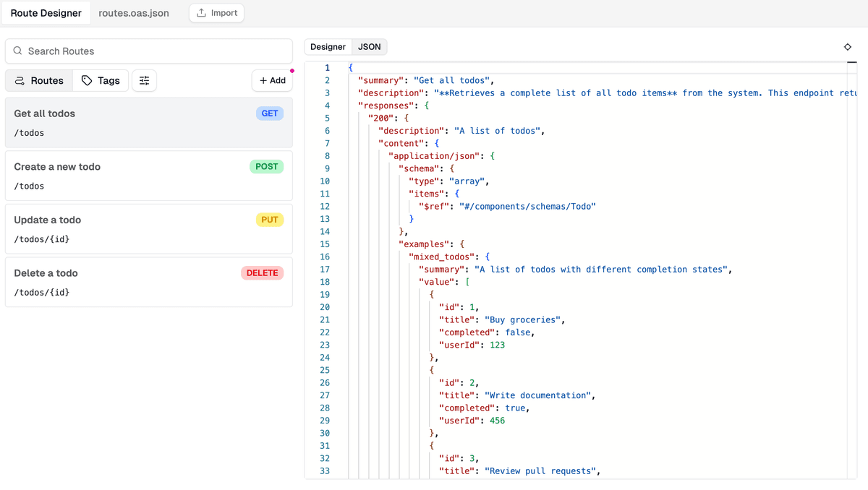The image size is (868, 490).
Task: Click "Write documentation" title value
Action: (538, 395)
